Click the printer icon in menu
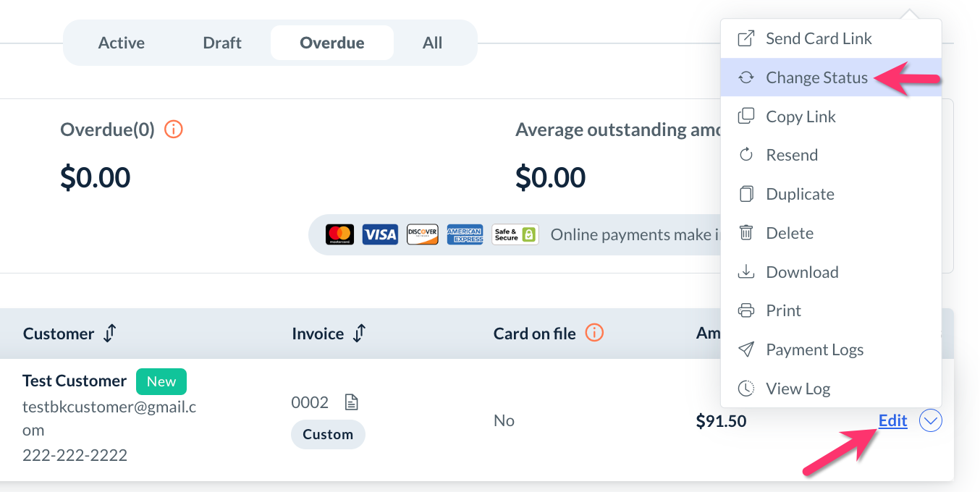 pos(745,310)
